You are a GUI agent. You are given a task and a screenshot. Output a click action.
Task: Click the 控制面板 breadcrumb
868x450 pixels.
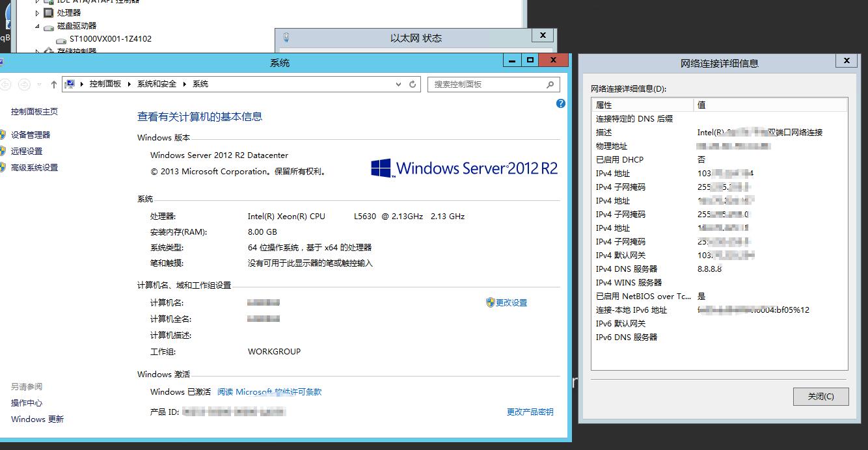click(105, 84)
